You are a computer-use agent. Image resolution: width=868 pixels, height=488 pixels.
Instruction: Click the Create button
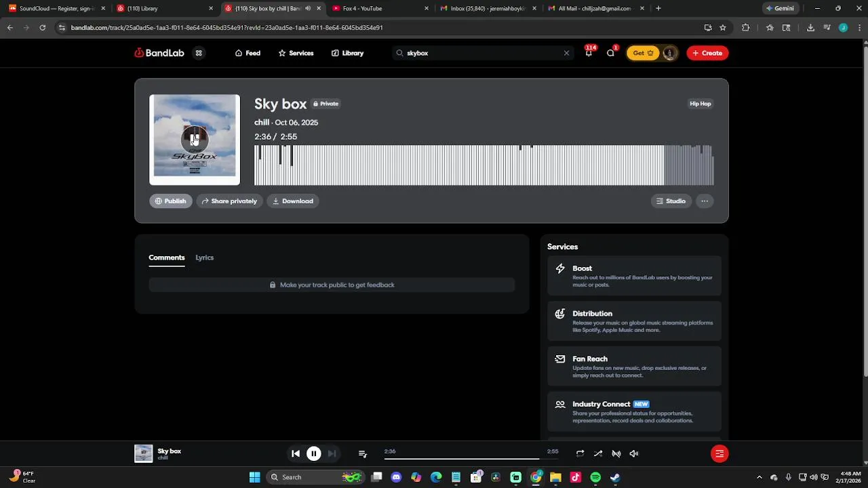point(707,53)
